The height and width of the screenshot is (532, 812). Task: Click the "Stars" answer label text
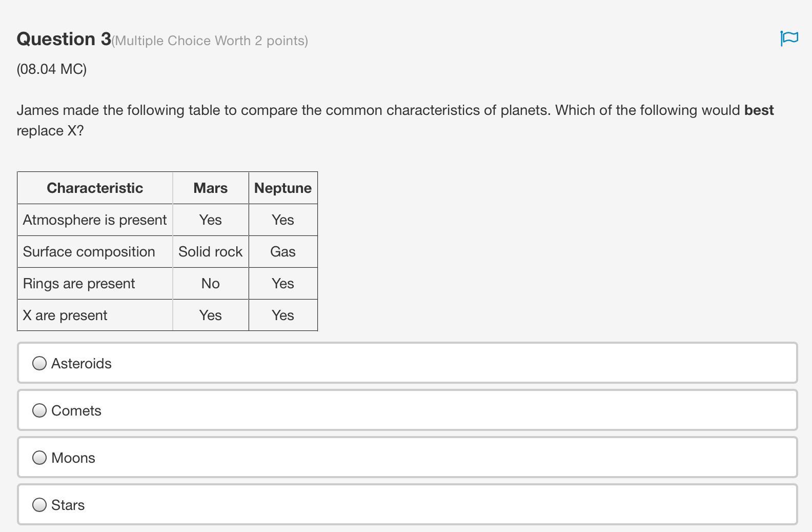pos(68,505)
